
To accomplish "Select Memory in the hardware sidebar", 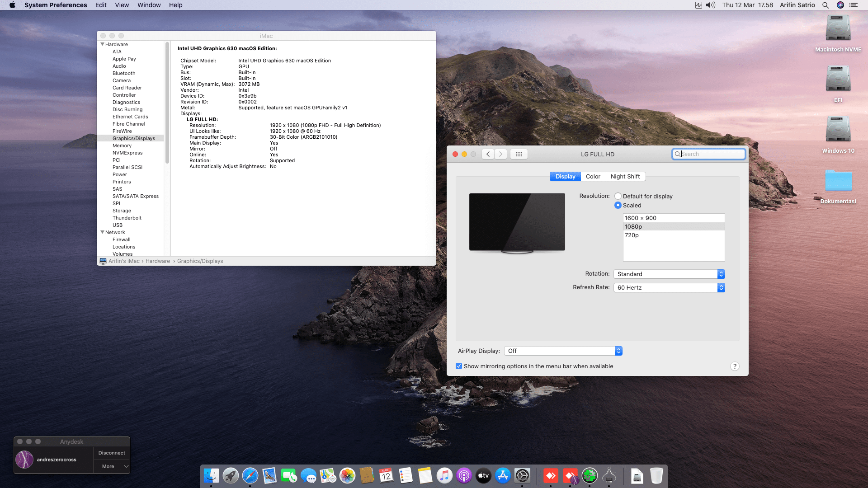I will pyautogui.click(x=122, y=145).
